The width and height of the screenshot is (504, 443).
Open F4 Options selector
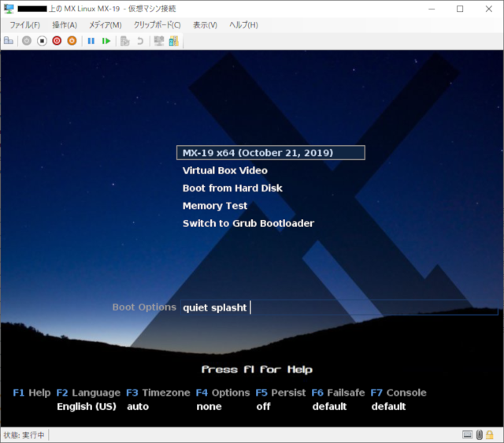223,393
